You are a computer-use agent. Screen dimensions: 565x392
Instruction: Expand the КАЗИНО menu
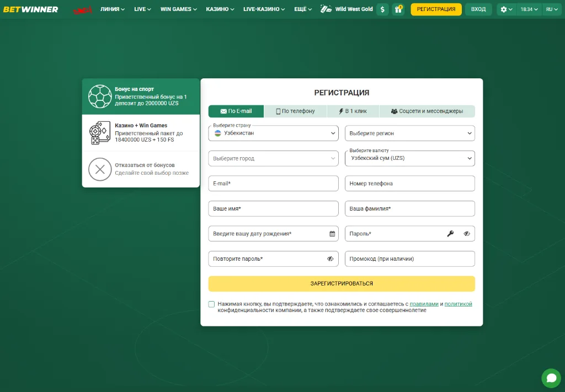click(x=220, y=9)
